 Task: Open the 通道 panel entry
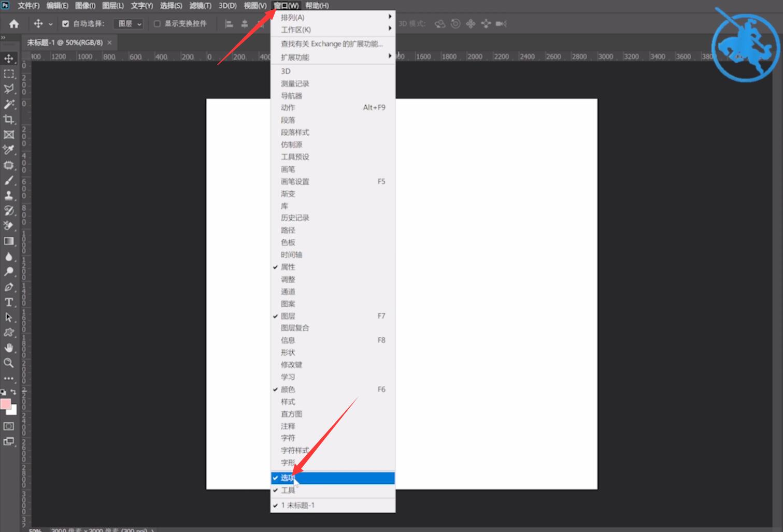tap(333, 292)
